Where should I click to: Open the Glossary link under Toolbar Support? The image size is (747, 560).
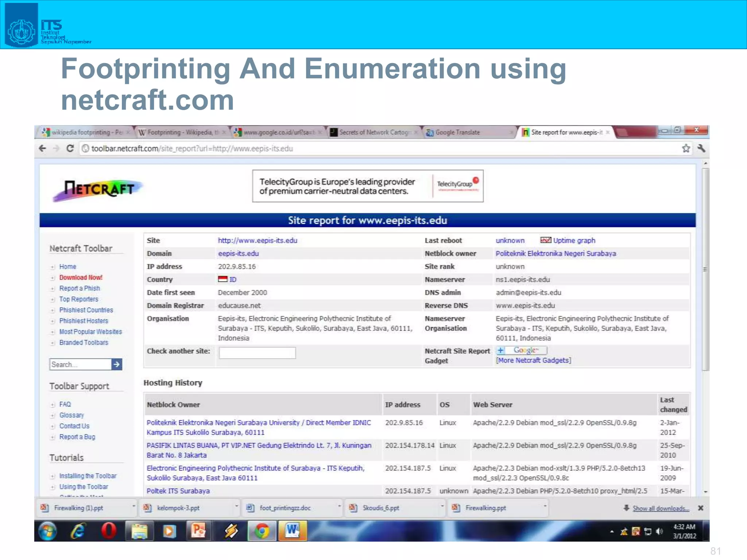(71, 415)
